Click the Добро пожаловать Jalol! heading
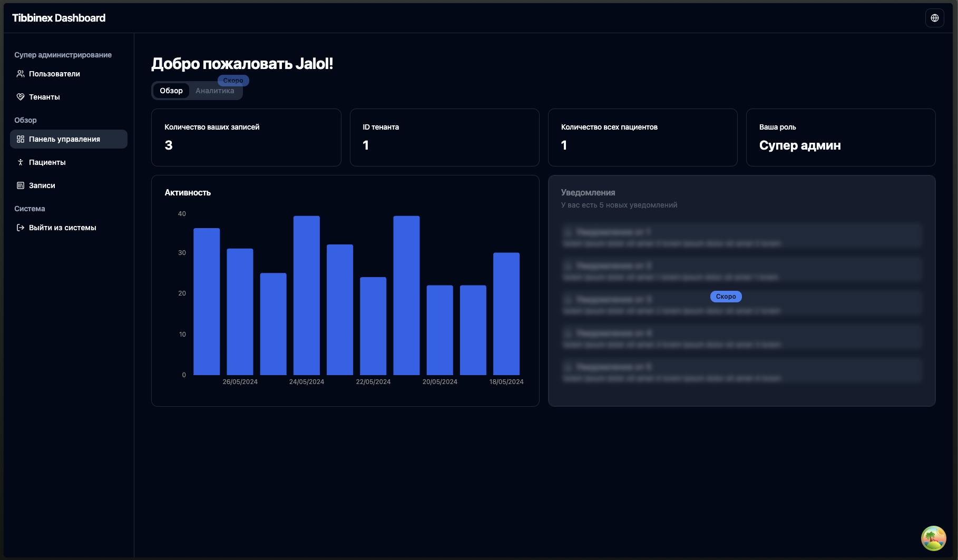 pyautogui.click(x=242, y=64)
